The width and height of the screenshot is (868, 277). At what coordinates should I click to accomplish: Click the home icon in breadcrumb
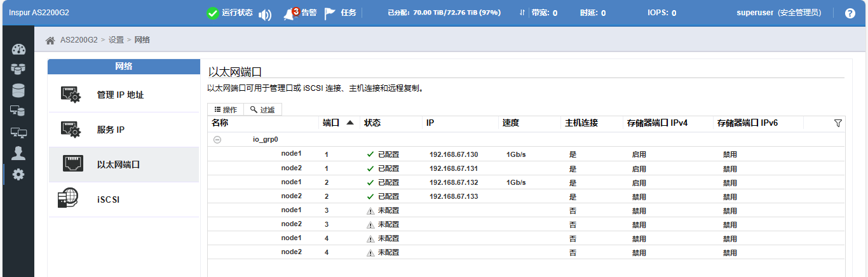[x=50, y=40]
